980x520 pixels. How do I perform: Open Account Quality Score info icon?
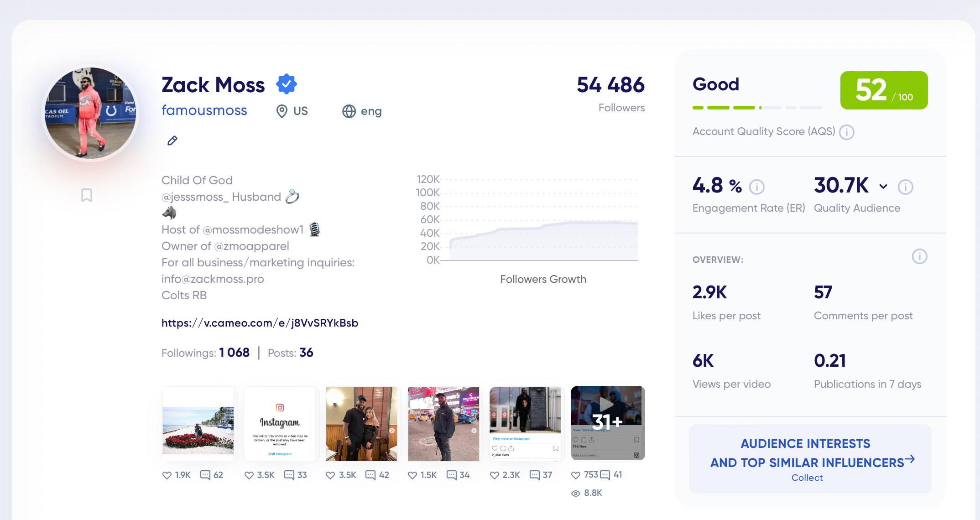pyautogui.click(x=847, y=132)
